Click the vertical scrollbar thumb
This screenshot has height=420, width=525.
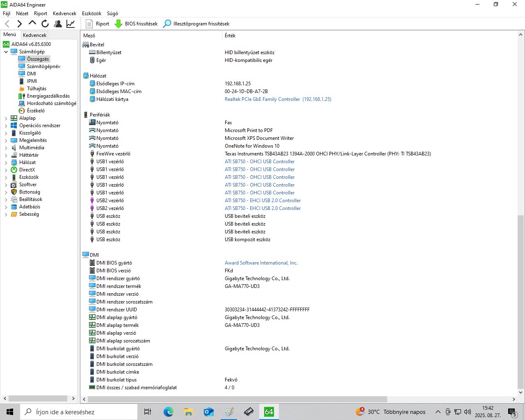(x=520, y=301)
